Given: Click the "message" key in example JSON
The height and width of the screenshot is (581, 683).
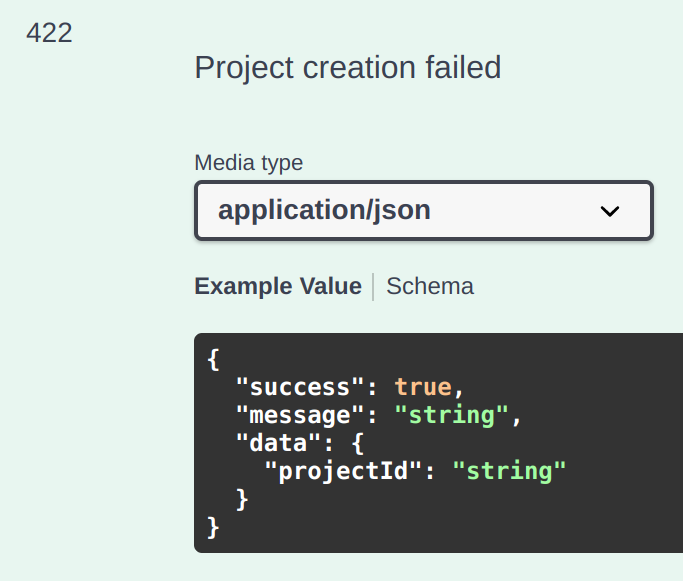Looking at the screenshot, I should pyautogui.click(x=300, y=415).
